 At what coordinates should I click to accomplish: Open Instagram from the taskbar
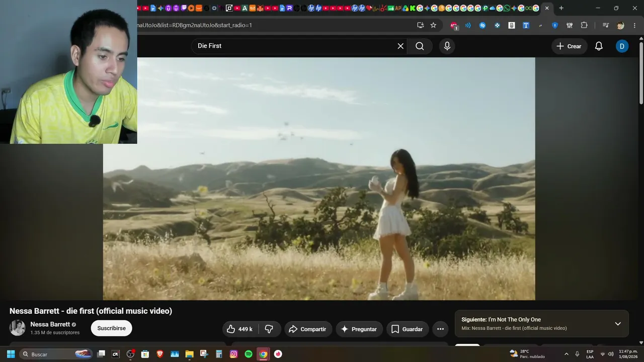pyautogui.click(x=233, y=354)
